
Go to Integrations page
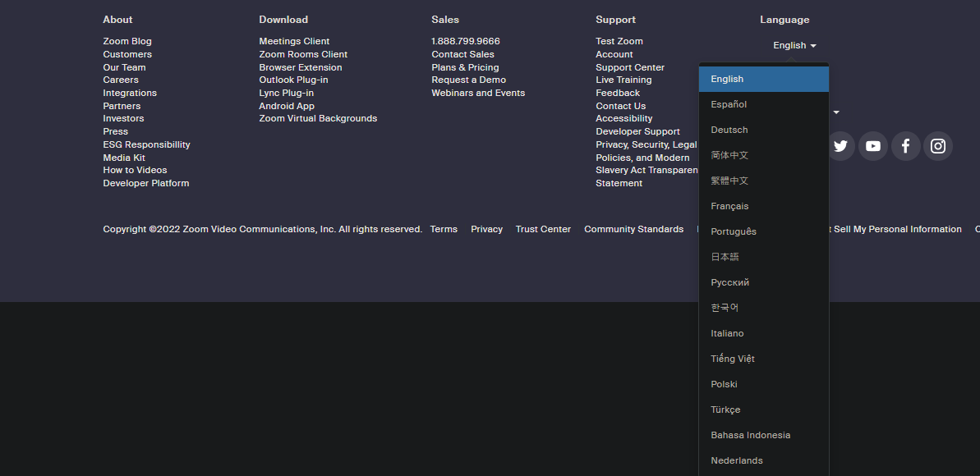click(x=130, y=93)
